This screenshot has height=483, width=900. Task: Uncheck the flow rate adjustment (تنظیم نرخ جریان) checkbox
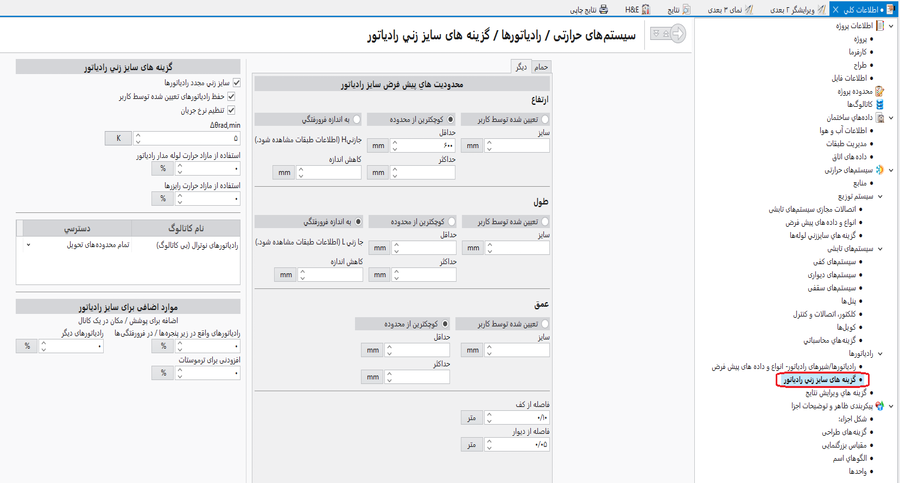[232, 110]
